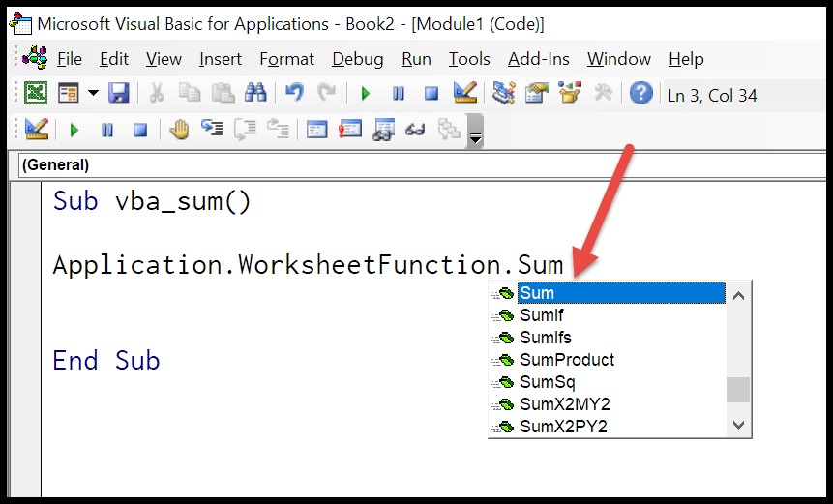Image resolution: width=833 pixels, height=504 pixels.
Task: Click the Insert UserForm icon
Action: coord(68,94)
